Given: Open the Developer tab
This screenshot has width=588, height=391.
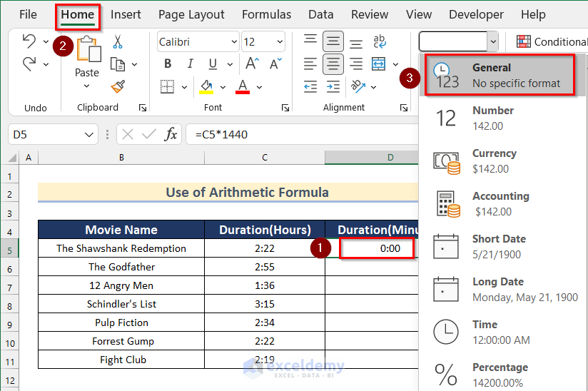Looking at the screenshot, I should tap(476, 14).
